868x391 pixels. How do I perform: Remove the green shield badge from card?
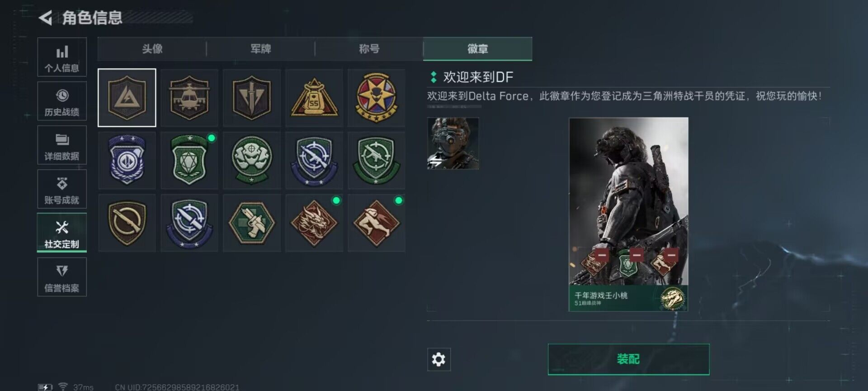pyautogui.click(x=637, y=255)
